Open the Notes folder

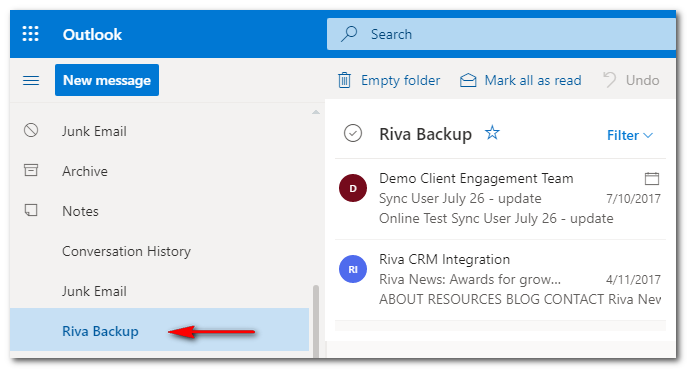tap(80, 211)
